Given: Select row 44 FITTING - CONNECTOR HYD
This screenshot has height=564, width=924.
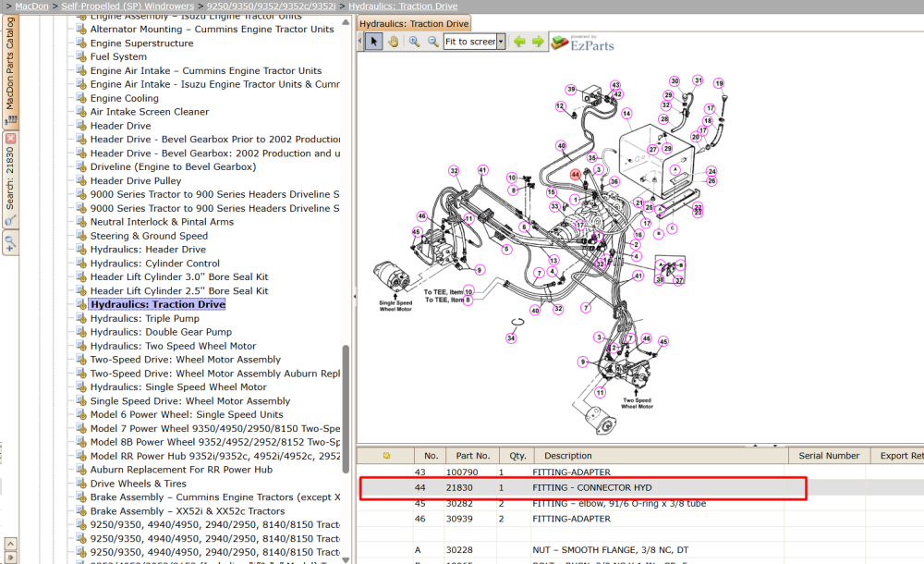Looking at the screenshot, I should pyautogui.click(x=583, y=488).
